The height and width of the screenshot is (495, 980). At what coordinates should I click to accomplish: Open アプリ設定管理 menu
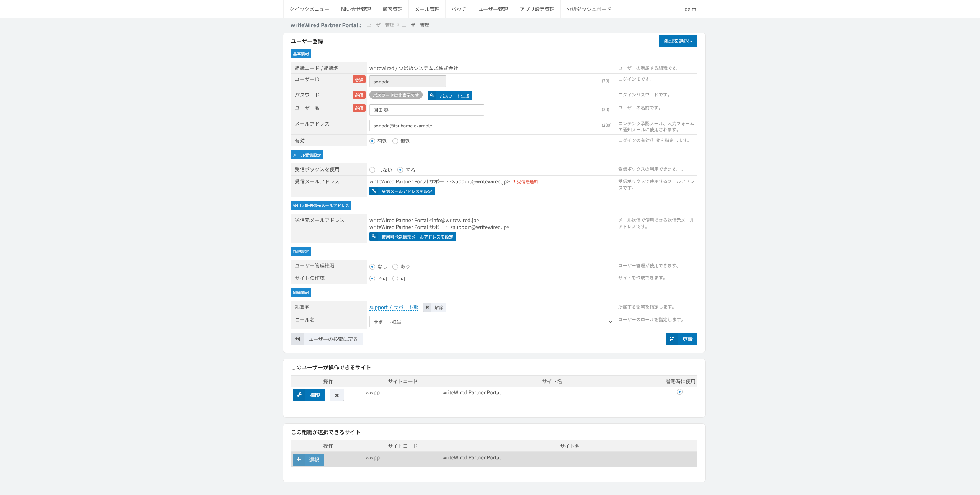(537, 9)
